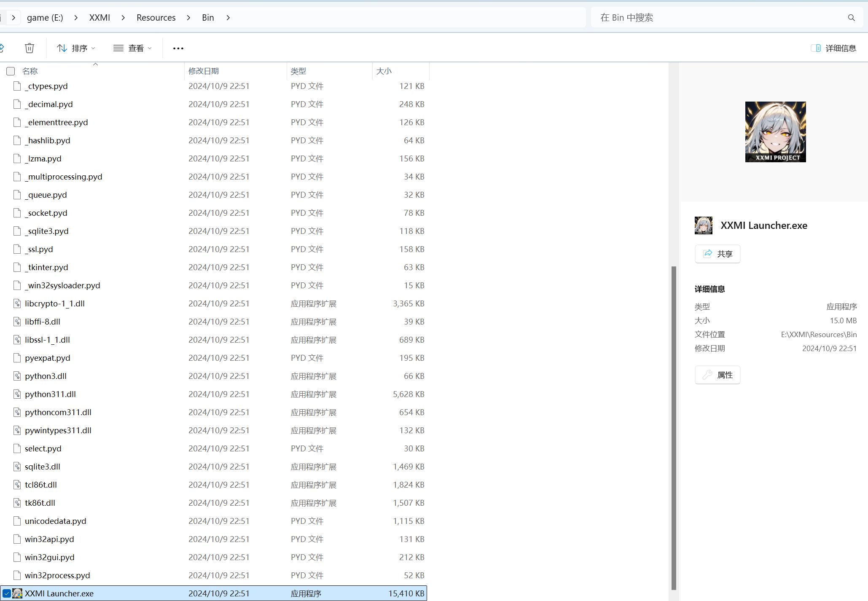The width and height of the screenshot is (868, 601).
Task: Click the delete trash can icon
Action: point(29,48)
